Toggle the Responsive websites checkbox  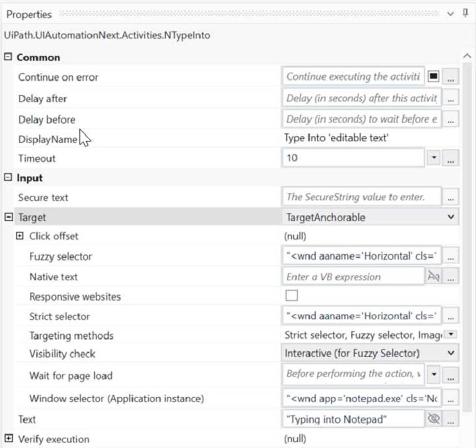[291, 295]
